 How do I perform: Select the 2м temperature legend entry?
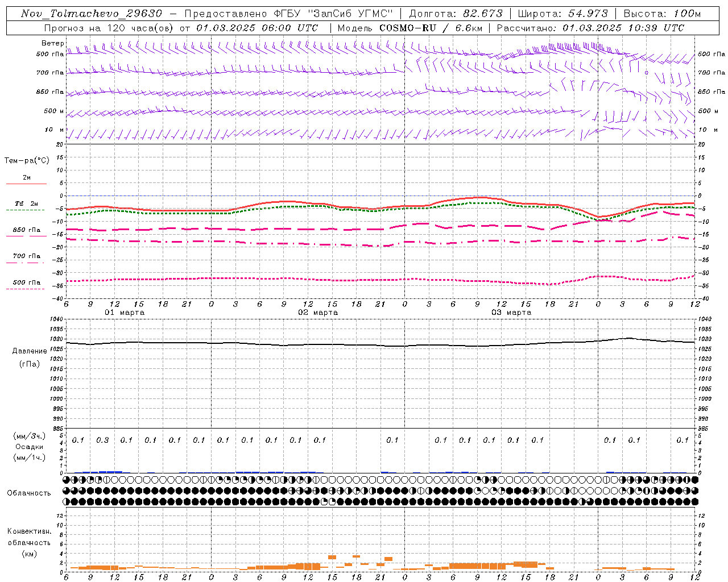click(27, 177)
